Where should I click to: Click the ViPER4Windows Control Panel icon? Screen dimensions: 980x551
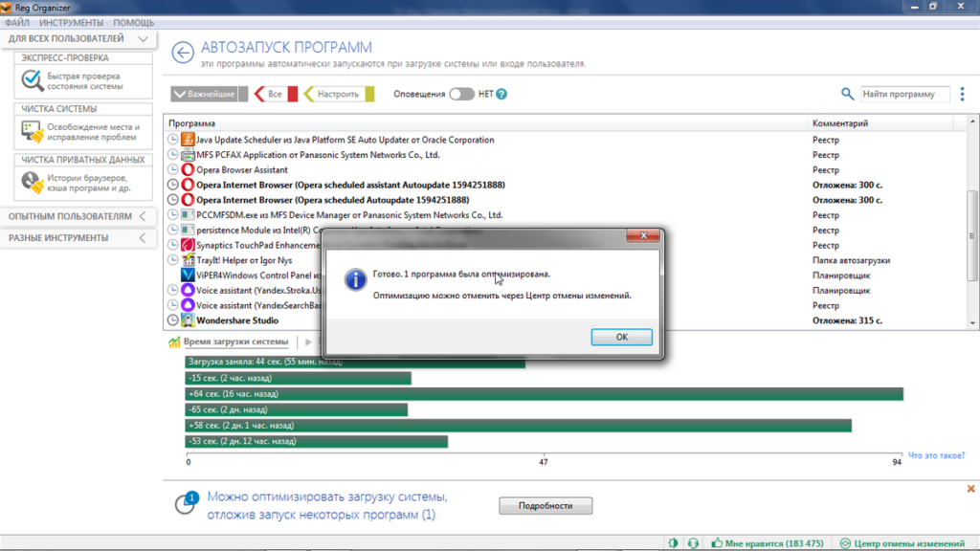[188, 275]
